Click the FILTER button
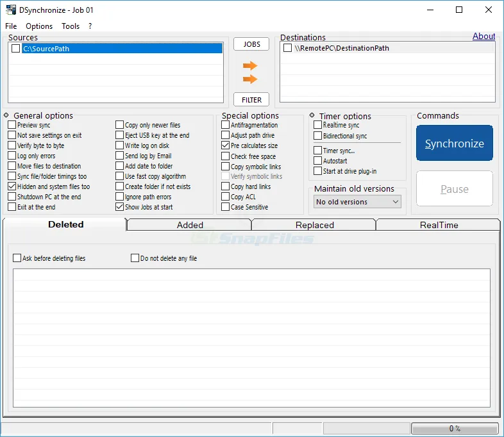The height and width of the screenshot is (437, 504). pos(251,100)
